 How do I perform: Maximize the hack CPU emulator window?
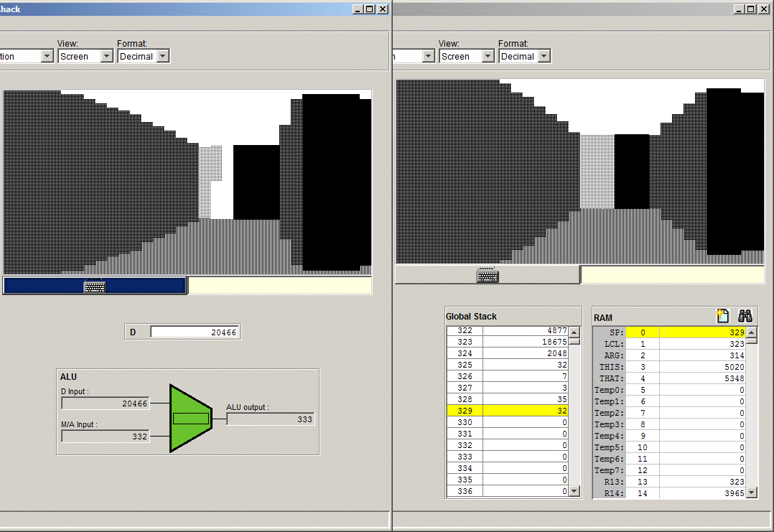click(369, 9)
